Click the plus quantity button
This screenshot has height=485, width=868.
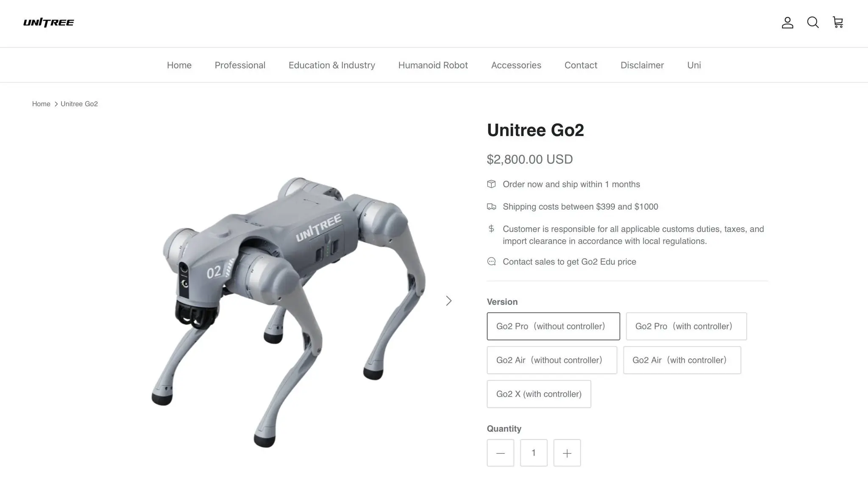(x=567, y=453)
